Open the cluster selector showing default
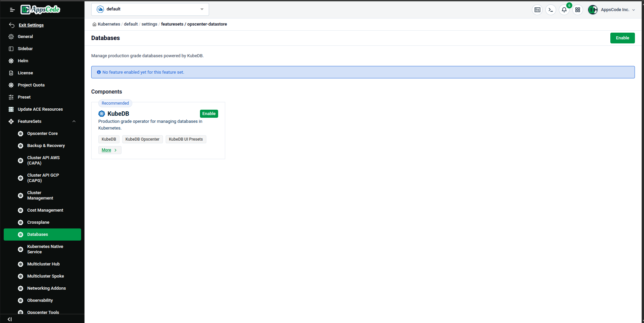Viewport: 644px width, 323px height. 150,9
